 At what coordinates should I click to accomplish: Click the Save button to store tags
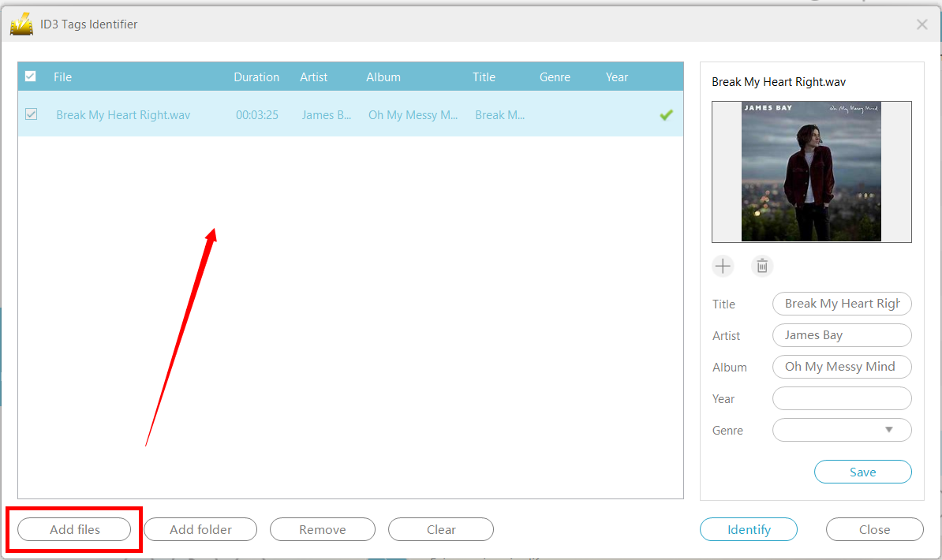[x=862, y=472]
